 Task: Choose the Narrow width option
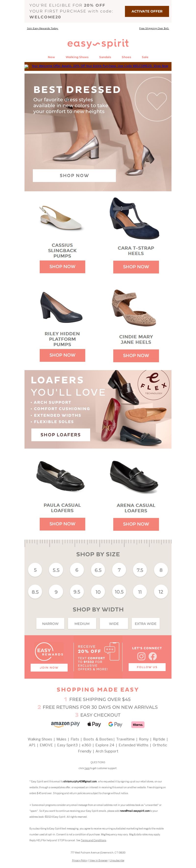click(50, 623)
